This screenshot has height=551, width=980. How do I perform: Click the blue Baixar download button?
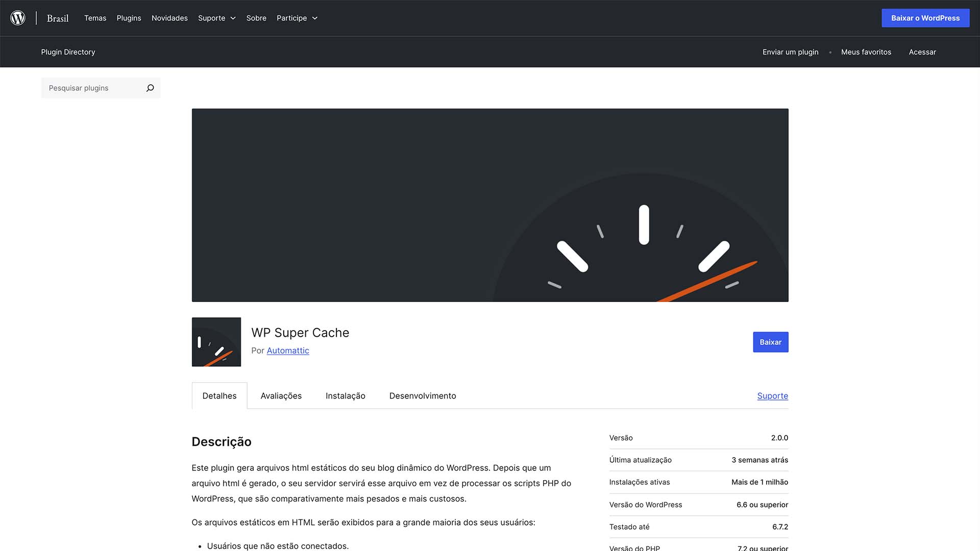[x=771, y=342]
